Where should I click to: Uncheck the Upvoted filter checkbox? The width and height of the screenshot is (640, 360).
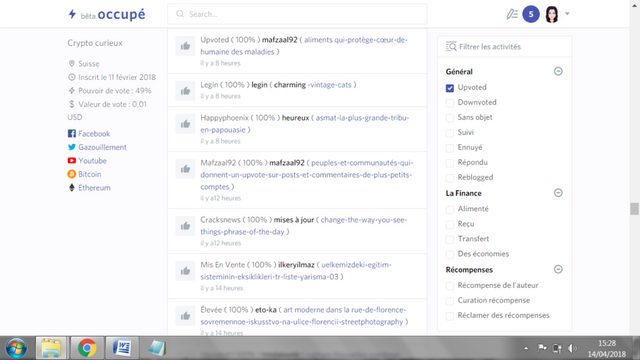450,88
